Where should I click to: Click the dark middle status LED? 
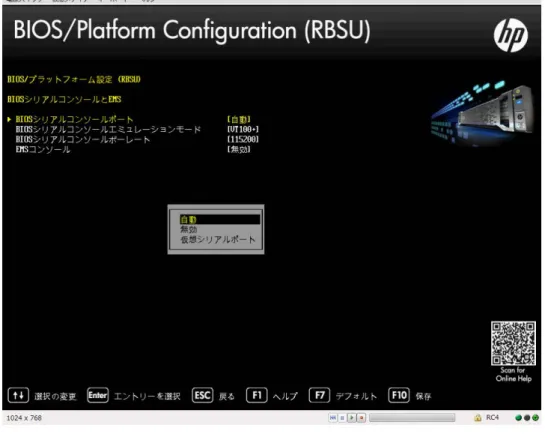coord(527,418)
